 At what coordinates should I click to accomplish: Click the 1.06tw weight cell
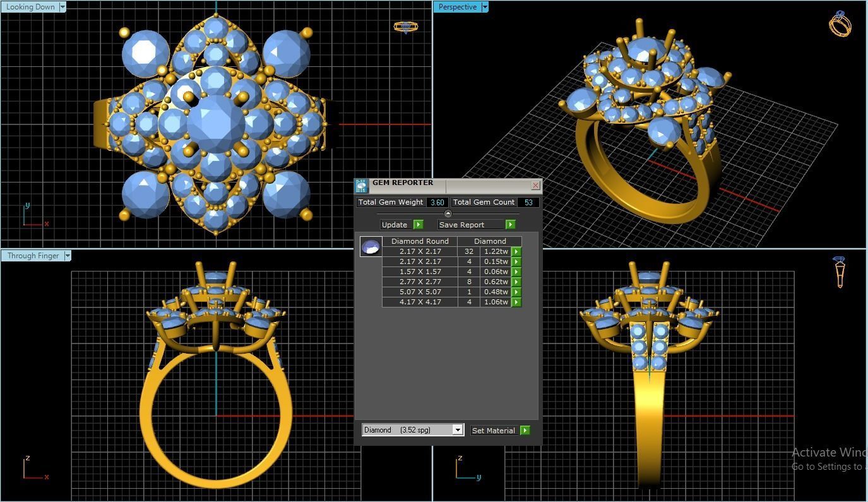[x=496, y=302]
